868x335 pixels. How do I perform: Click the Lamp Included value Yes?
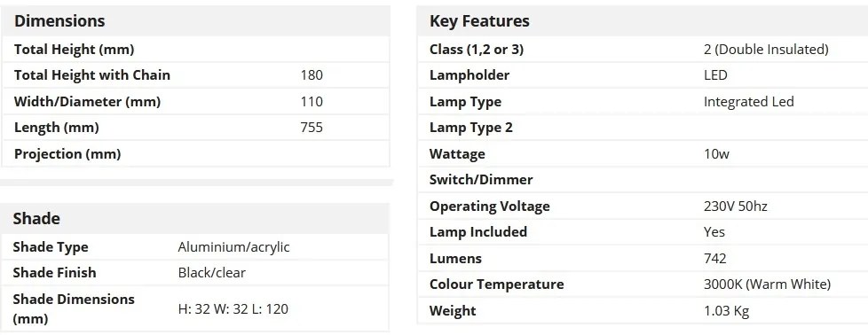point(714,231)
